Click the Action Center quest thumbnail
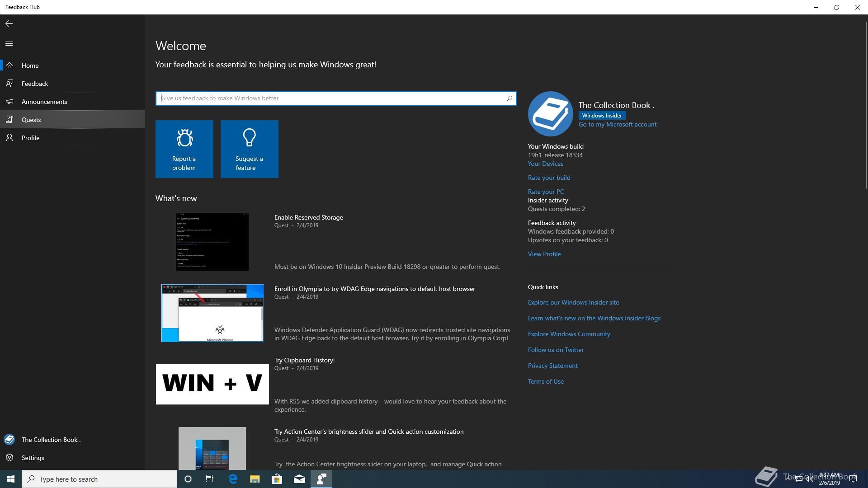 click(212, 448)
